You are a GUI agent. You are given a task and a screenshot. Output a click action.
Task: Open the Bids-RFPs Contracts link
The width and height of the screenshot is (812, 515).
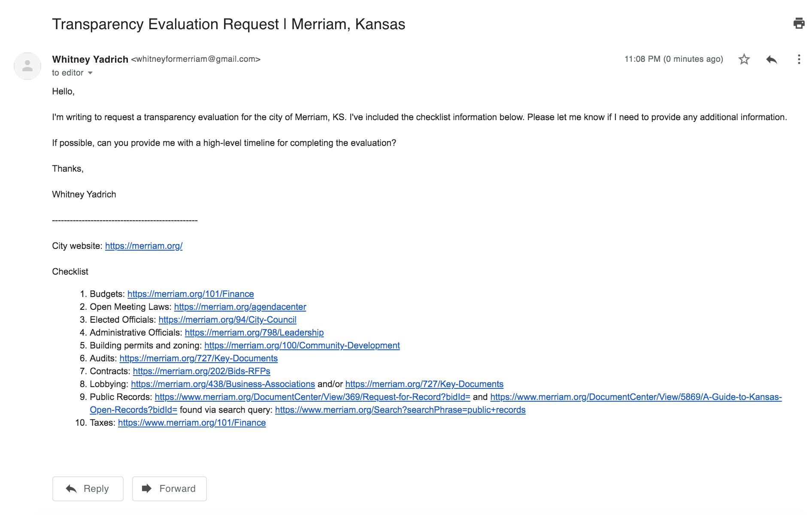pyautogui.click(x=201, y=371)
